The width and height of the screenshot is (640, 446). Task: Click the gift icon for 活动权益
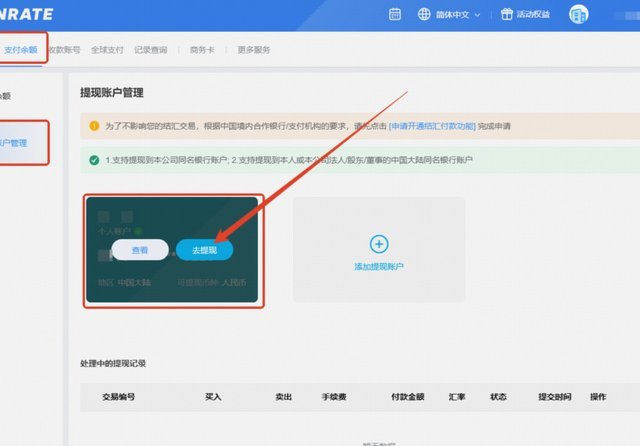(507, 14)
